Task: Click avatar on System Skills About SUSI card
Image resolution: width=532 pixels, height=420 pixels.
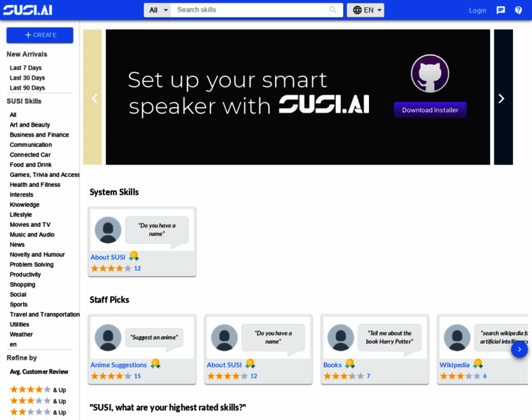Action: pyautogui.click(x=108, y=230)
